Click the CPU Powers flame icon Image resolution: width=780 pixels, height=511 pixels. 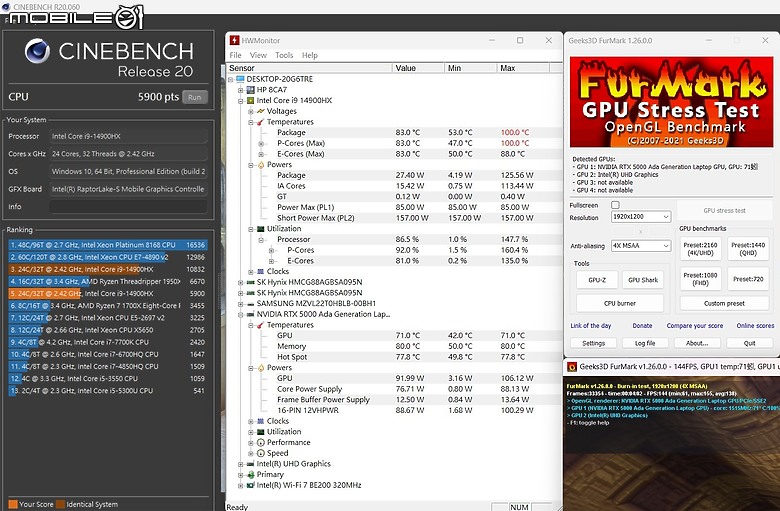click(261, 165)
